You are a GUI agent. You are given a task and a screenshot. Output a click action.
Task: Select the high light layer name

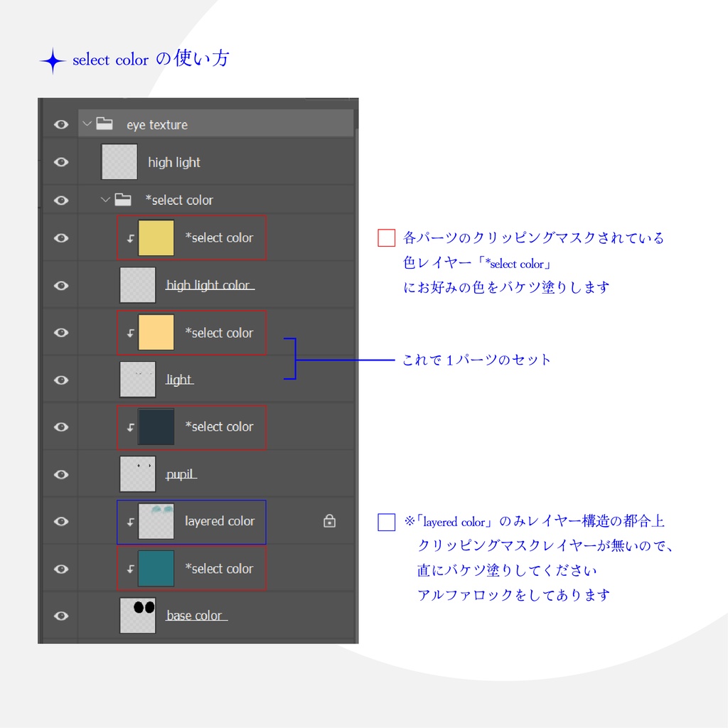174,163
